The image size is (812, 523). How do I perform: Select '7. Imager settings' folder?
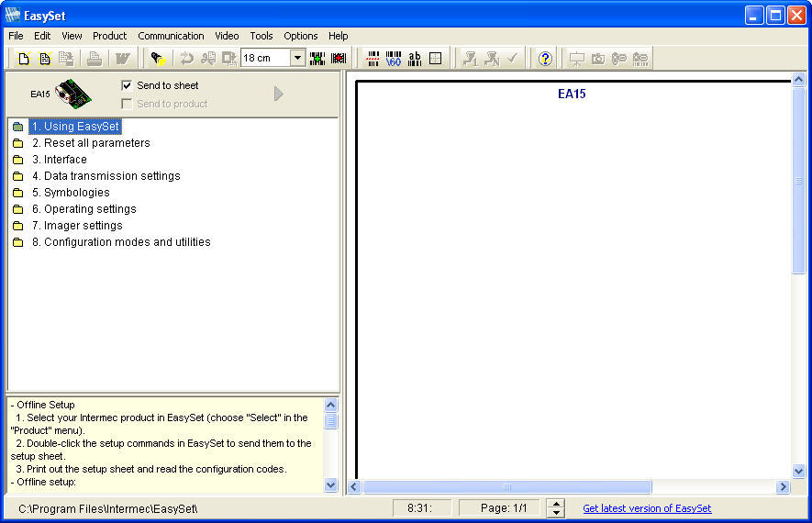coord(77,226)
